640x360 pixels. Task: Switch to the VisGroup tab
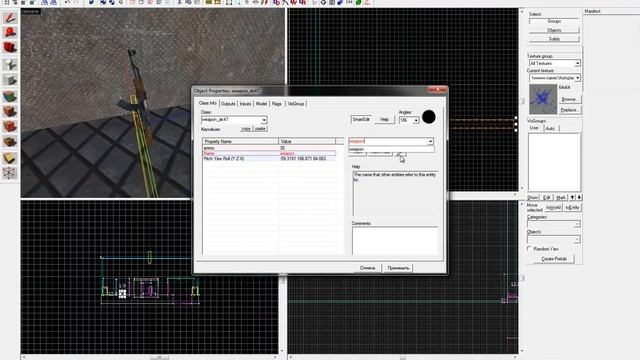pyautogui.click(x=296, y=104)
